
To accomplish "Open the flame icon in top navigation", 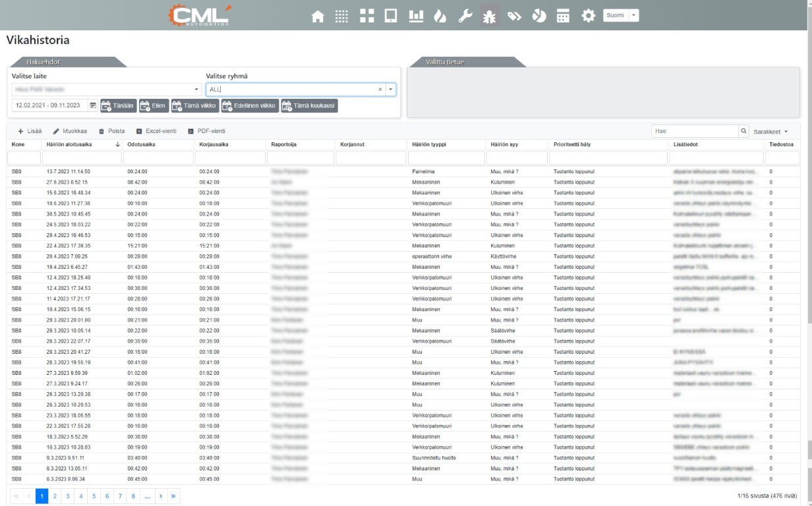I will pos(441,15).
